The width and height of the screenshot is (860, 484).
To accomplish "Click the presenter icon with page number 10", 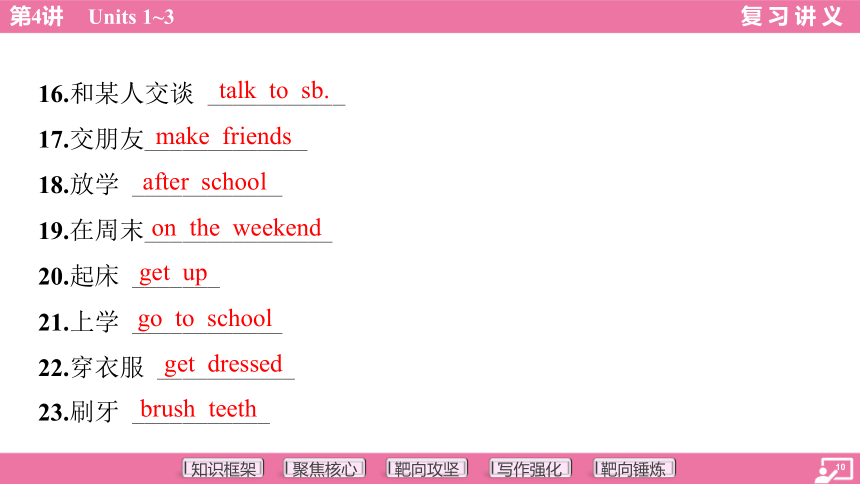I will 834,470.
